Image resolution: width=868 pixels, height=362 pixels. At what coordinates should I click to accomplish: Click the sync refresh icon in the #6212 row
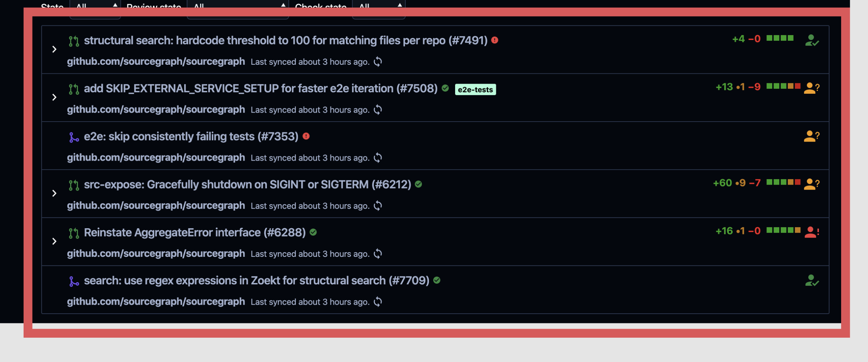[378, 206]
